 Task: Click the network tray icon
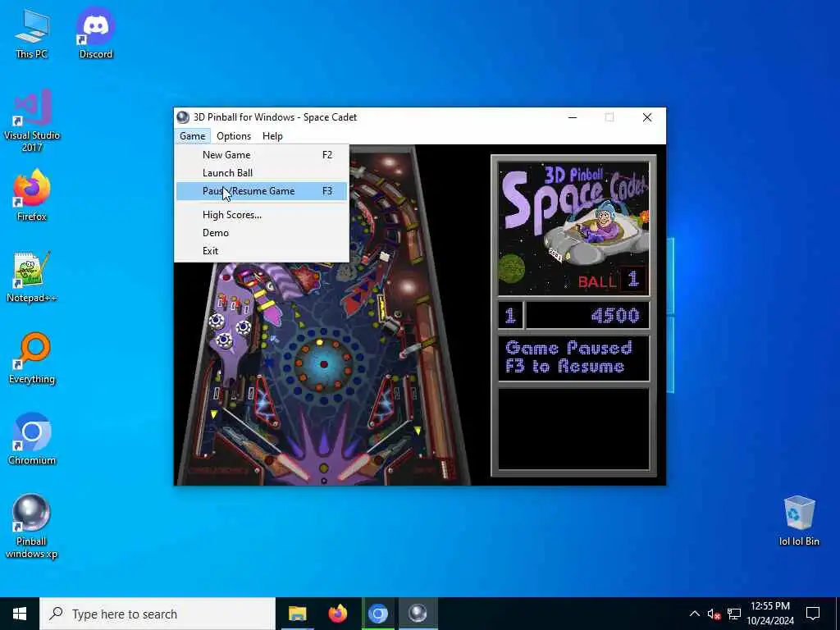point(734,614)
